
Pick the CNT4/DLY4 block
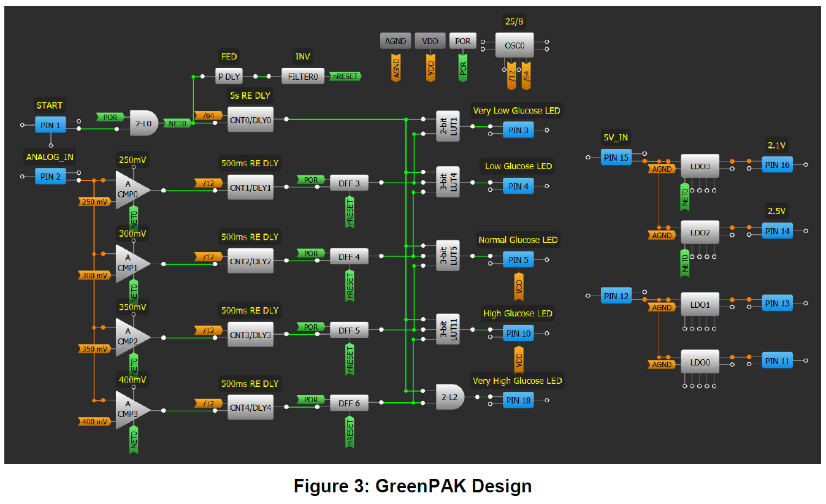coord(250,407)
